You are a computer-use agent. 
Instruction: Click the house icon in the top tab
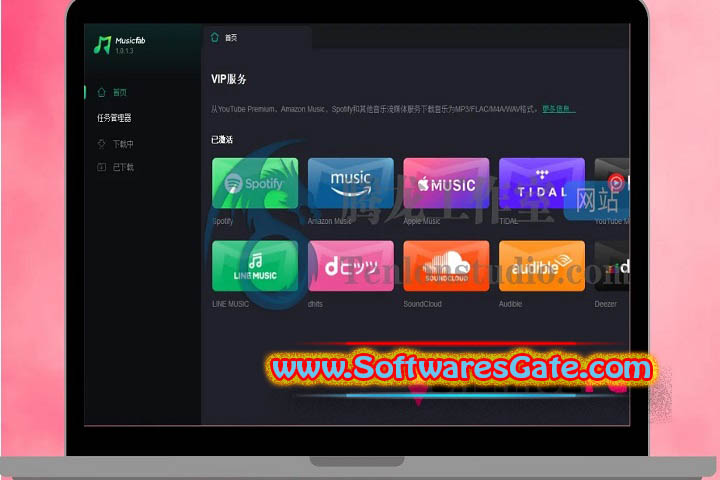pos(214,37)
